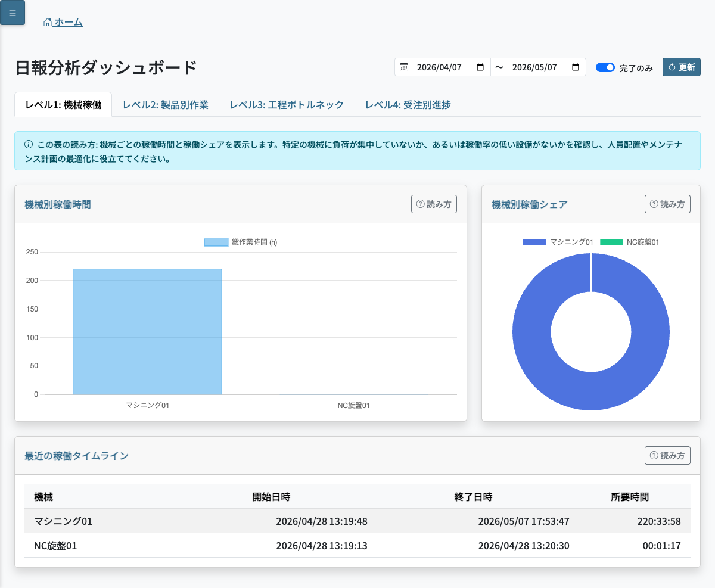
Task: Click NC旋盤01 axis label under bar chart
Action: [354, 406]
